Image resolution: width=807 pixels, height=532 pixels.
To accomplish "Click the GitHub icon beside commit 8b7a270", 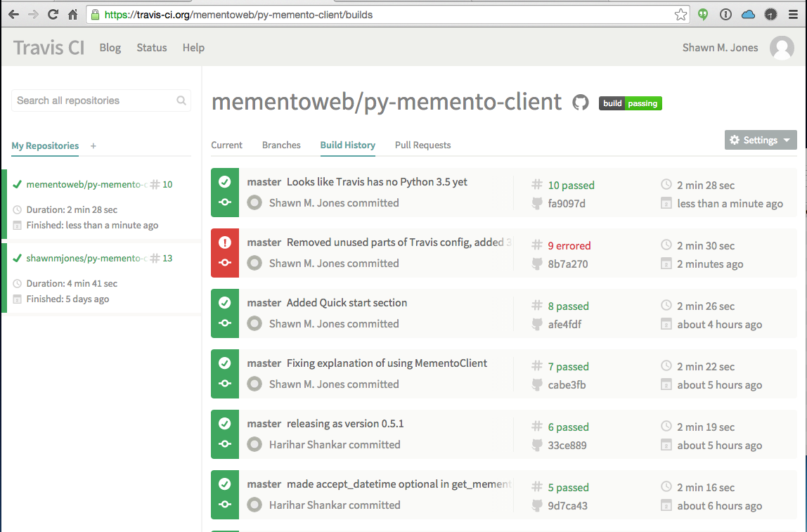I will point(537,264).
